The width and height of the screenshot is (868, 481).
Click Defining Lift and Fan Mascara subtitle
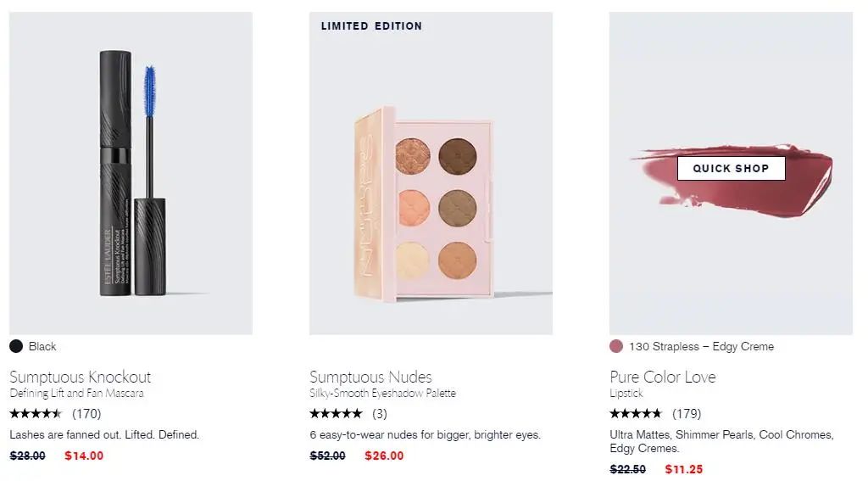tap(76, 394)
